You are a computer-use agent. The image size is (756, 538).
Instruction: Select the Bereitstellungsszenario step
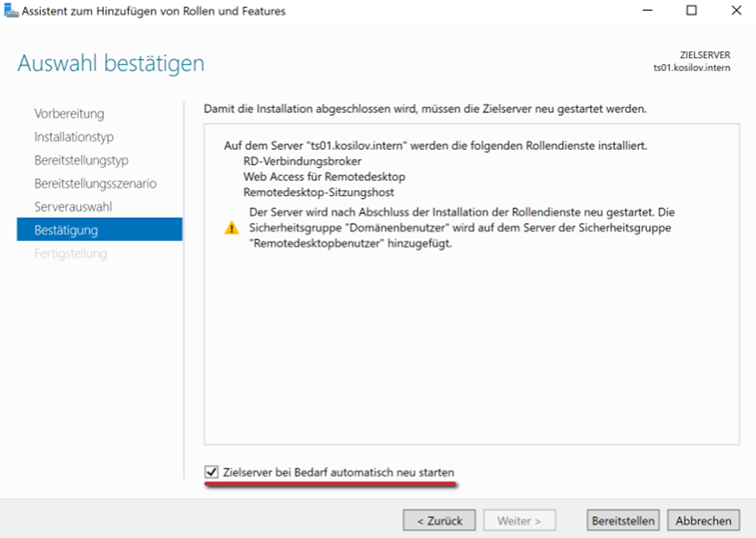pyautogui.click(x=95, y=184)
